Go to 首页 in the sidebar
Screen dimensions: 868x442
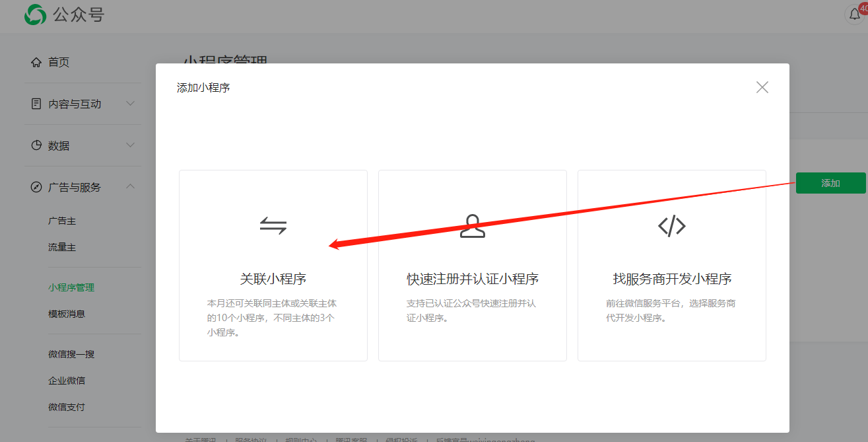(x=59, y=62)
